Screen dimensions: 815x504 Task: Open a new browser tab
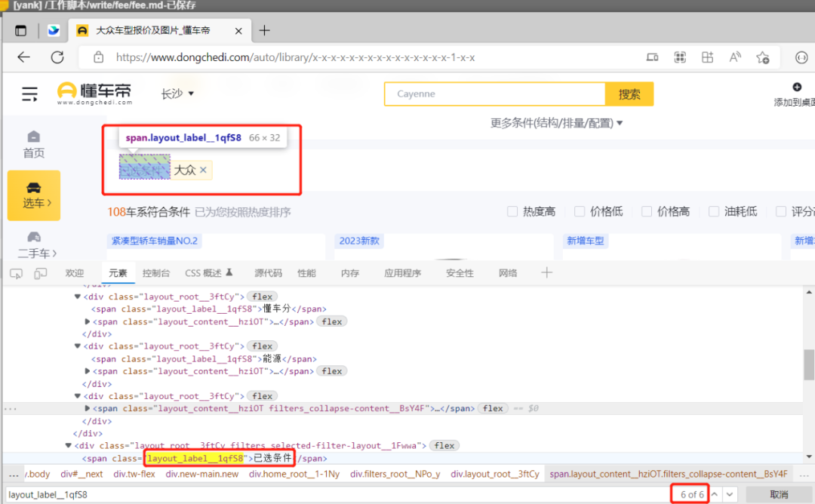[x=265, y=31]
